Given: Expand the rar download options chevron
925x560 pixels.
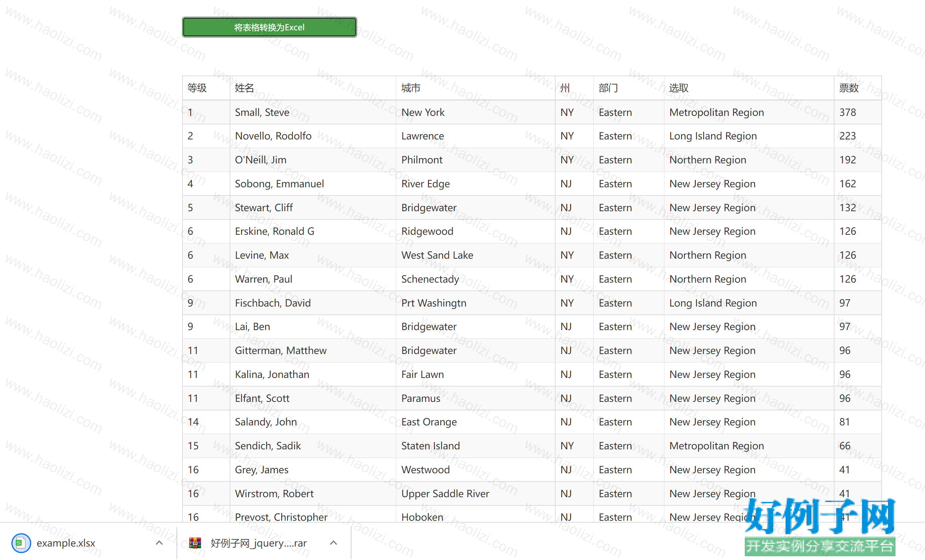Looking at the screenshot, I should click(x=334, y=543).
